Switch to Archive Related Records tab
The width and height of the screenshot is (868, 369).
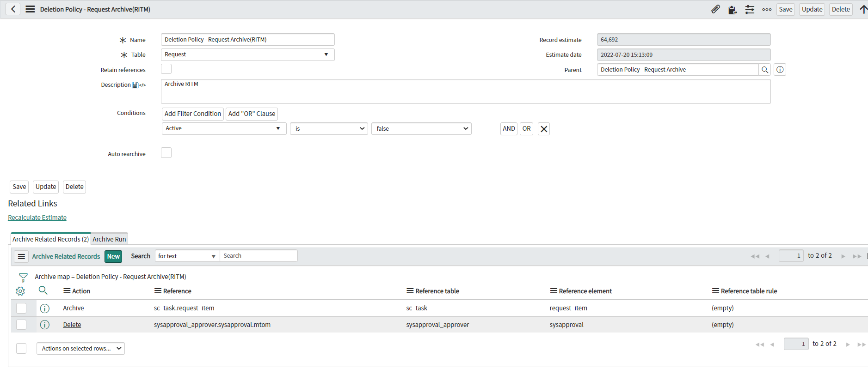pos(50,239)
